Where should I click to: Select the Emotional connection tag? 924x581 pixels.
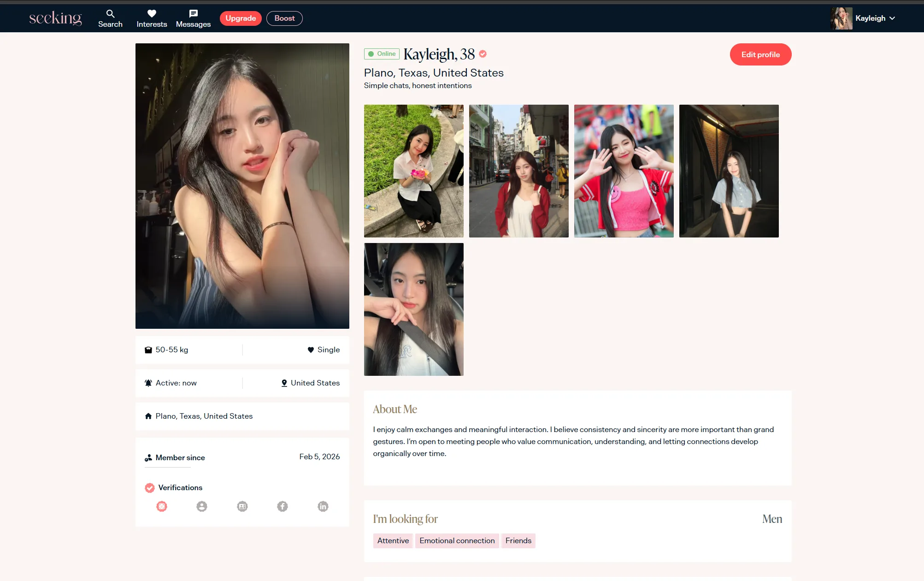pyautogui.click(x=457, y=540)
